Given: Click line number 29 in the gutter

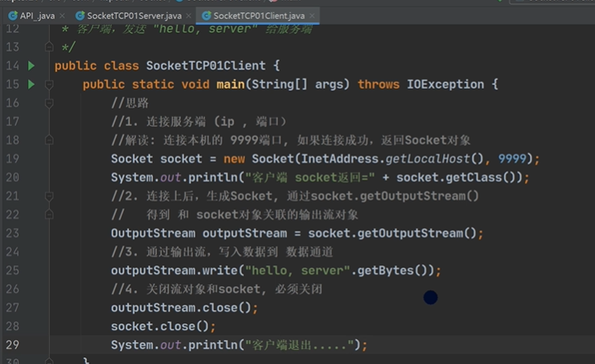Looking at the screenshot, I should [x=12, y=345].
